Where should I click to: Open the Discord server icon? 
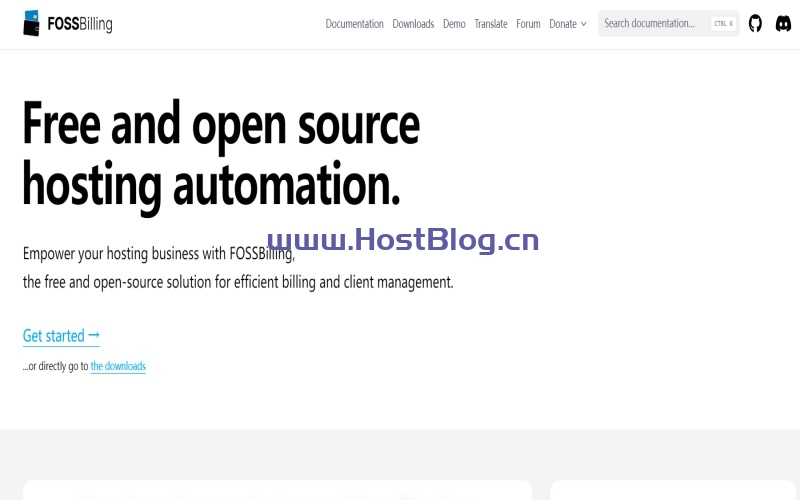(783, 23)
